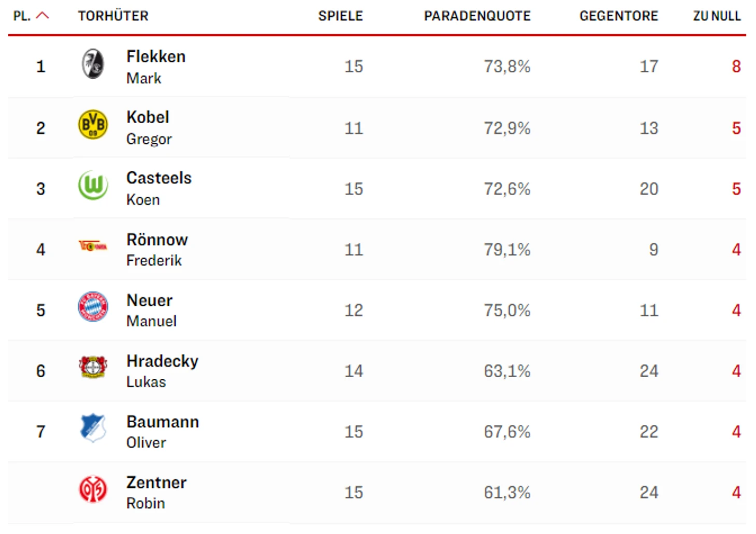
Task: Sort by Paradenquote column header
Action: [x=477, y=16]
